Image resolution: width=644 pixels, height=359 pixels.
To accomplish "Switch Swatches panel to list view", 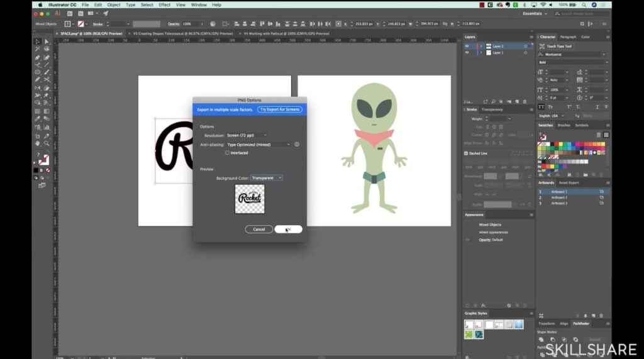I will click(599, 135).
